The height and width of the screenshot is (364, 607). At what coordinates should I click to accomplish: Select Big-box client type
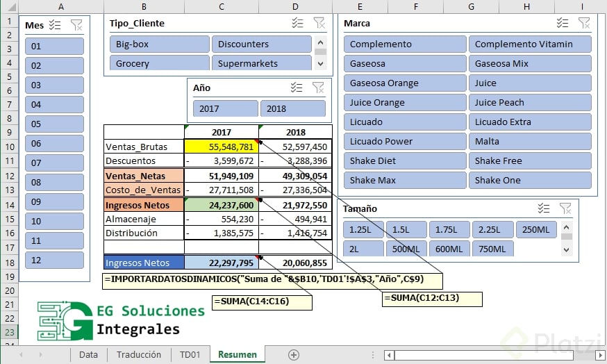(x=160, y=44)
